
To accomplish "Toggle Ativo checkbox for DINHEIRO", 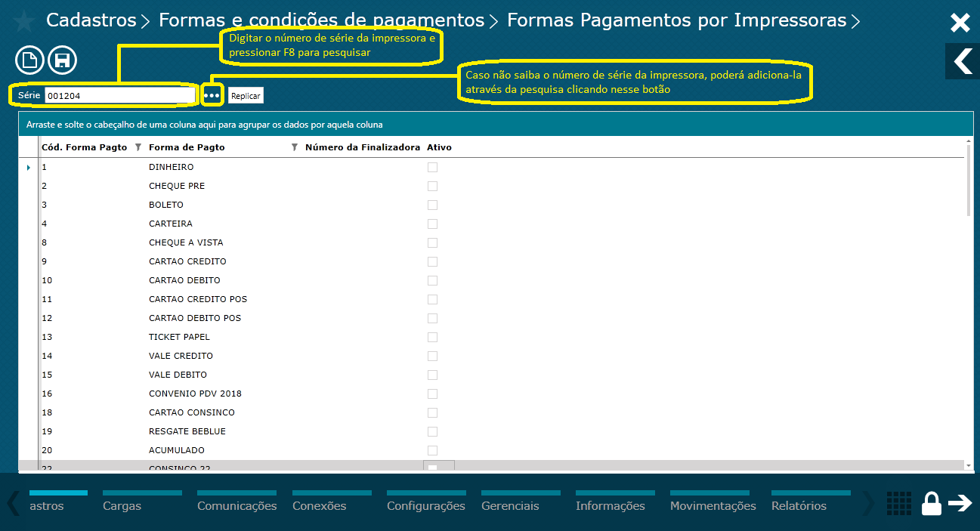I will click(432, 167).
